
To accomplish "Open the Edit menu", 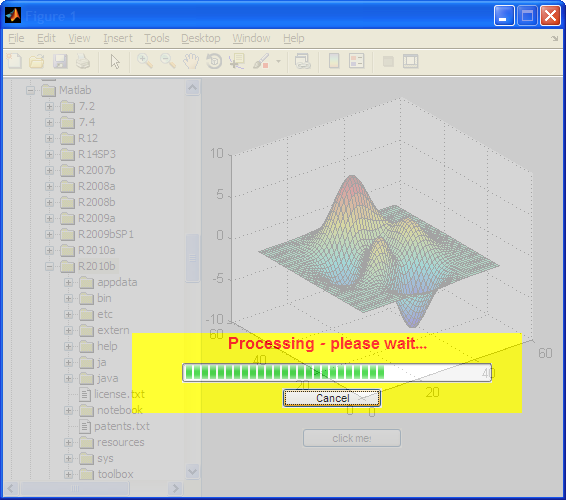I will 47,38.
